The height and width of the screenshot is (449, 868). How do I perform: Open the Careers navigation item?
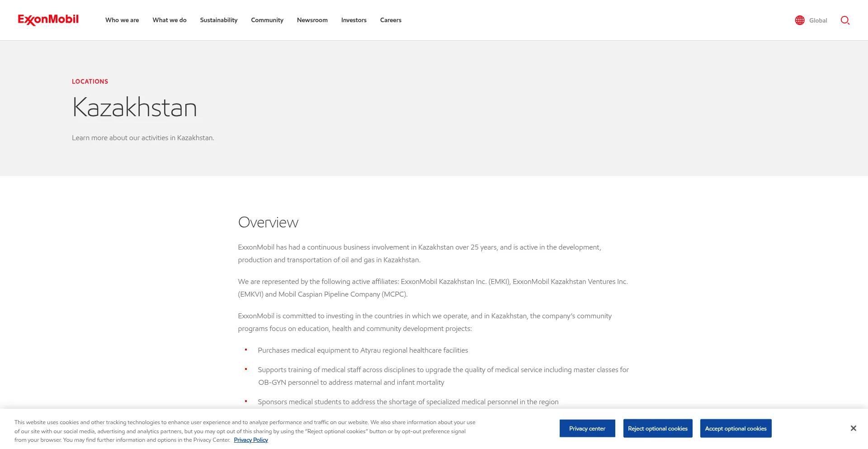391,20
